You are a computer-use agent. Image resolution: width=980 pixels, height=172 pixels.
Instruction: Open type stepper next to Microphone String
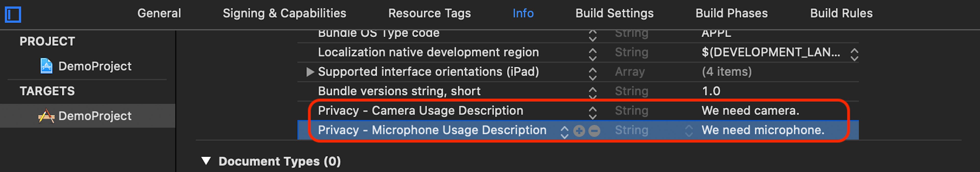[x=689, y=130]
